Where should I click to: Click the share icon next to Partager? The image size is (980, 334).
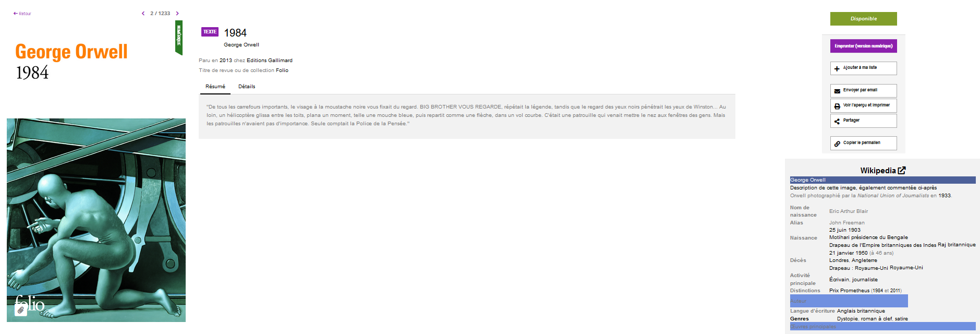(x=837, y=121)
